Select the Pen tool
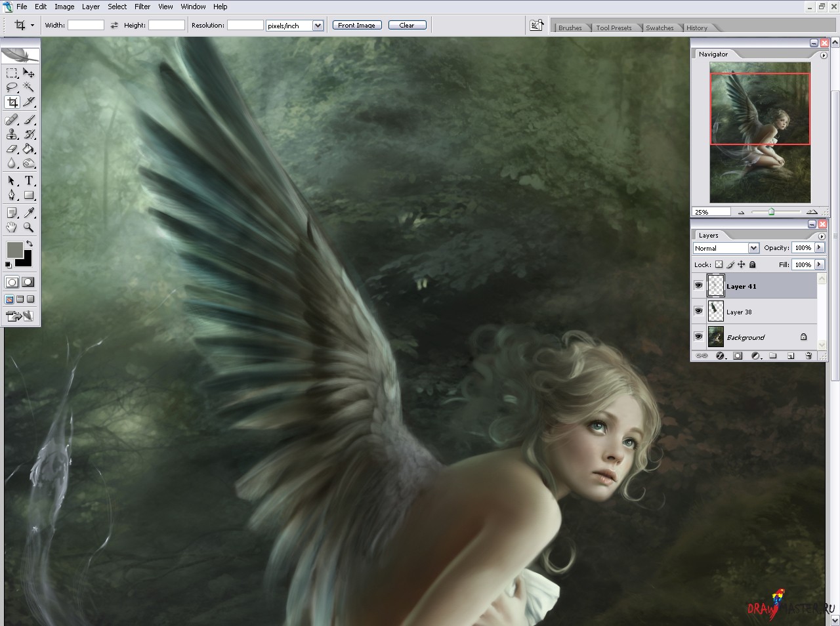840x626 pixels. click(12, 196)
